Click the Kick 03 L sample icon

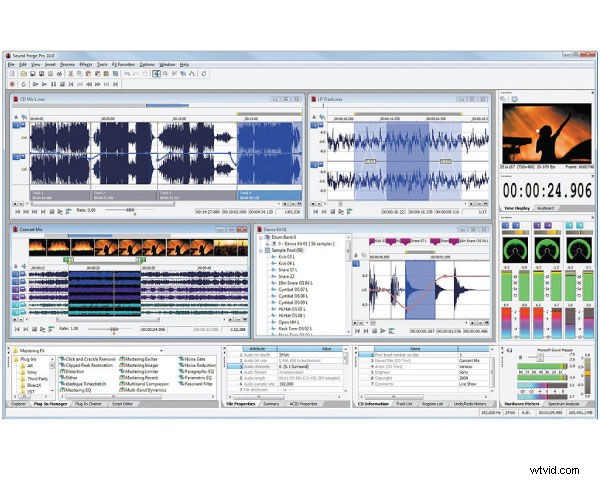pos(273,257)
